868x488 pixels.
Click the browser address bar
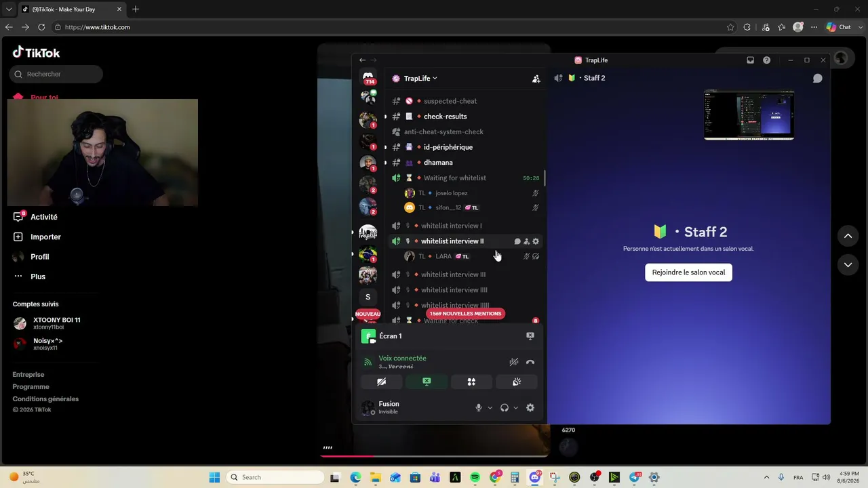(390, 27)
